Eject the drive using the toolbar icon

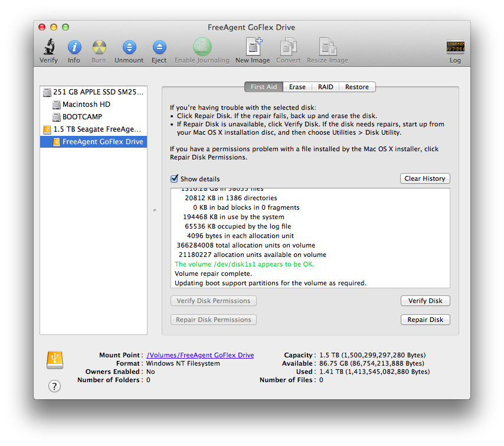coord(159,47)
